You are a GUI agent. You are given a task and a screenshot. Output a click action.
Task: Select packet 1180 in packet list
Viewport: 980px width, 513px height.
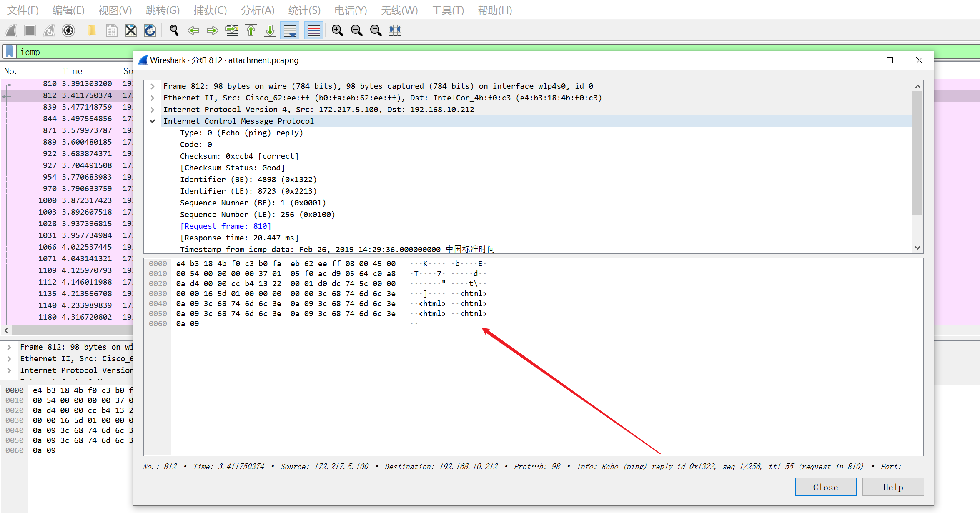click(x=68, y=317)
